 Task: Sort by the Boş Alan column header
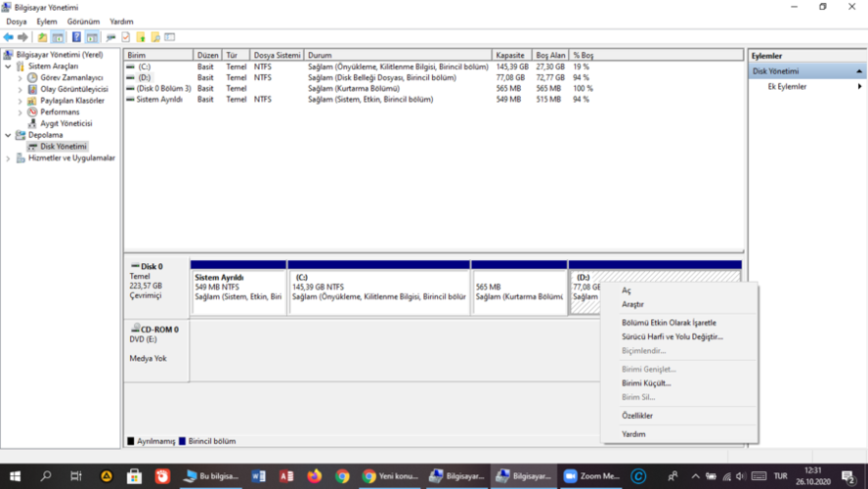pyautogui.click(x=550, y=55)
